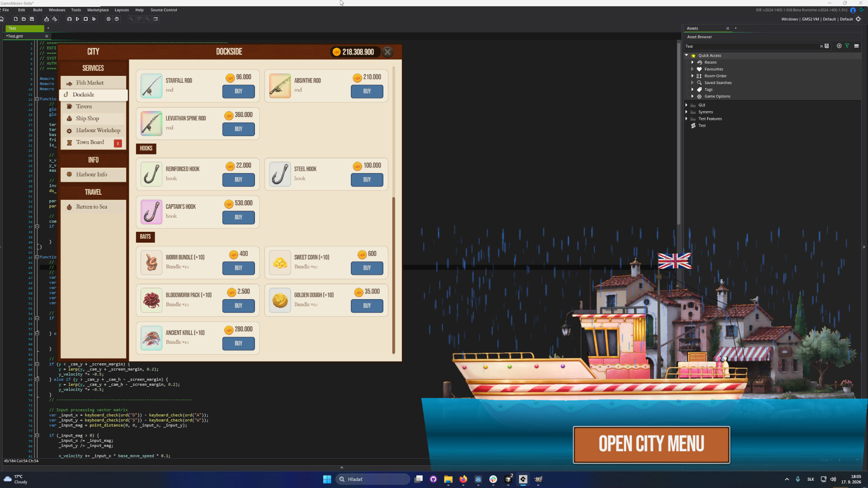Collapse the Quick Access tree node
This screenshot has width=868, height=488.
(x=686, y=55)
